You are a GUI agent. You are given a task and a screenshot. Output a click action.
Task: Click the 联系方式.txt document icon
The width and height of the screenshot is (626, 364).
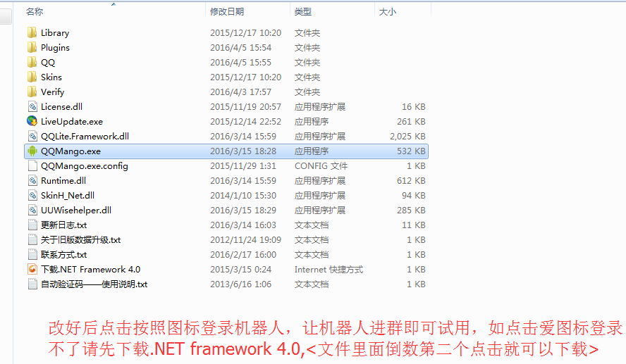32,254
